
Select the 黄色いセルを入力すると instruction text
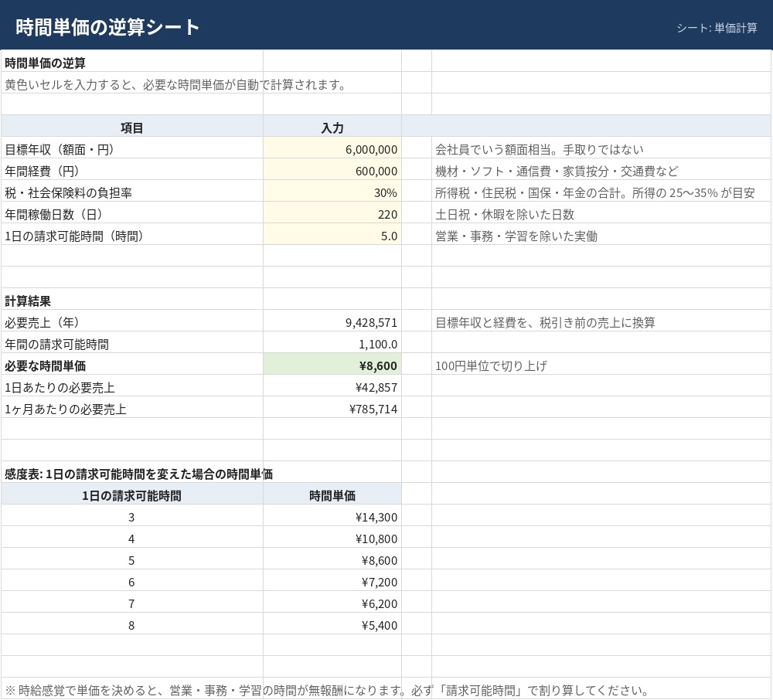pyautogui.click(x=176, y=84)
